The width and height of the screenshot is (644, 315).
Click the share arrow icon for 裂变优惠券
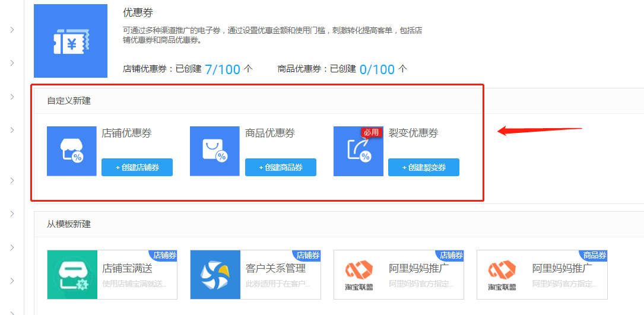(358, 152)
